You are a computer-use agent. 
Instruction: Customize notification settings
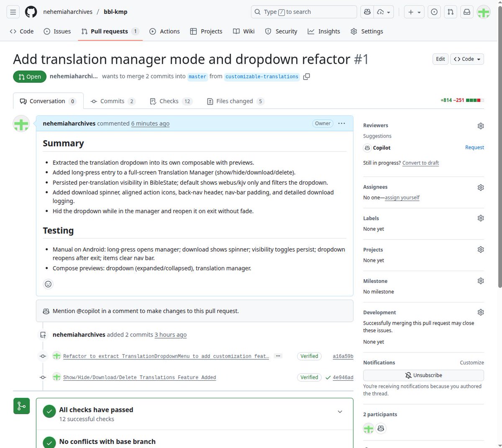(x=472, y=363)
